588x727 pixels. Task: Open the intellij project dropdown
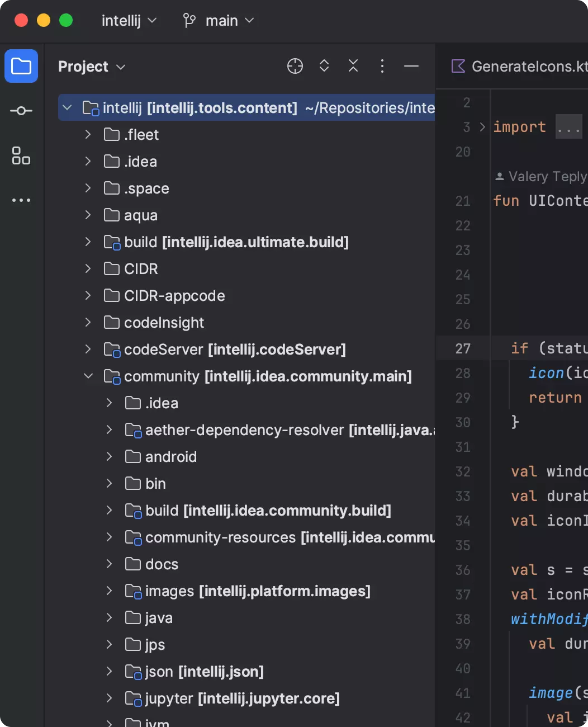129,21
